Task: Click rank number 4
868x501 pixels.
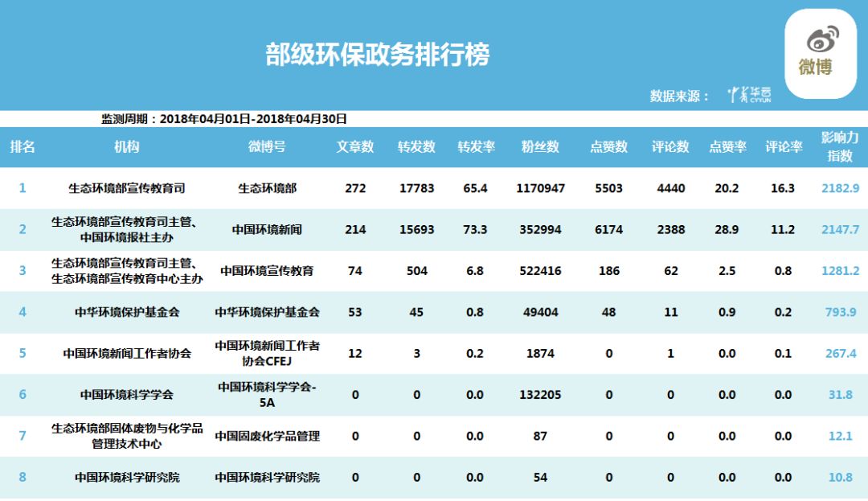Action: click(23, 312)
